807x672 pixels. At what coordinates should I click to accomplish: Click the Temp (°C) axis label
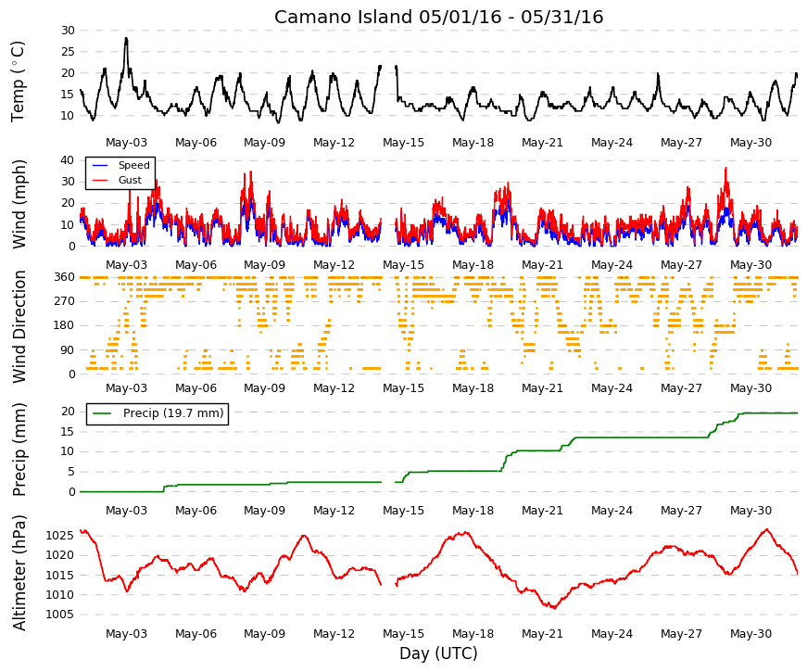pyautogui.click(x=18, y=82)
